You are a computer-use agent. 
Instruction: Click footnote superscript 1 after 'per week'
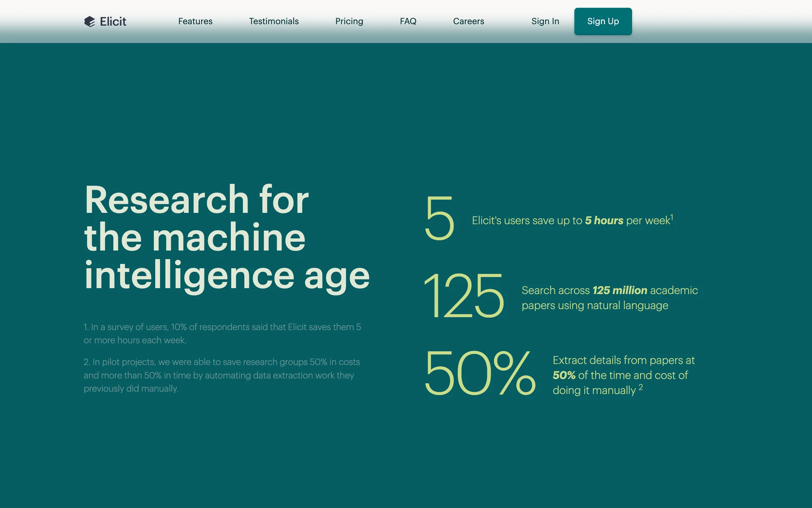pyautogui.click(x=672, y=217)
